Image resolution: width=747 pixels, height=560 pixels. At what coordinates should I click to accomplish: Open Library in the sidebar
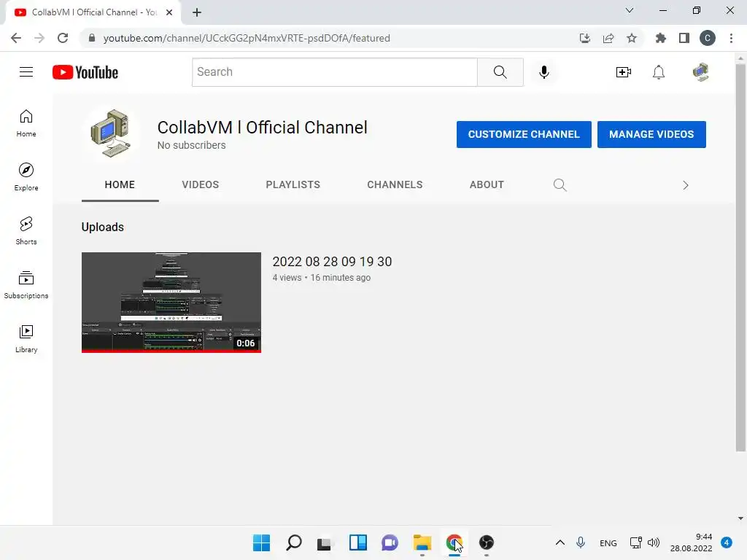[26, 338]
